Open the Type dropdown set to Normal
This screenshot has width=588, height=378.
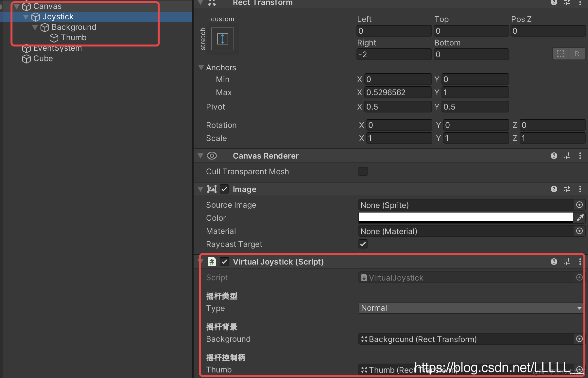[471, 308]
